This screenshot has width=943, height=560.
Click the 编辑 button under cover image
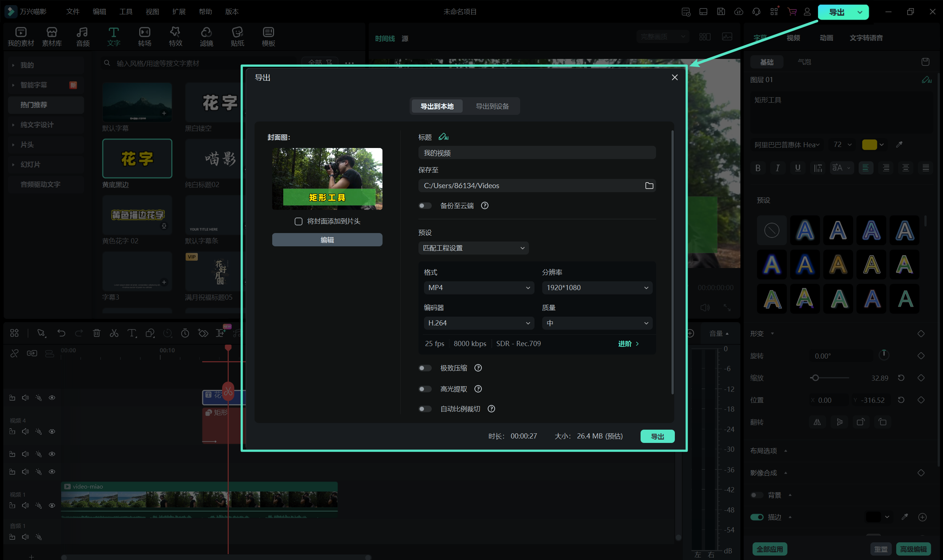pos(327,240)
